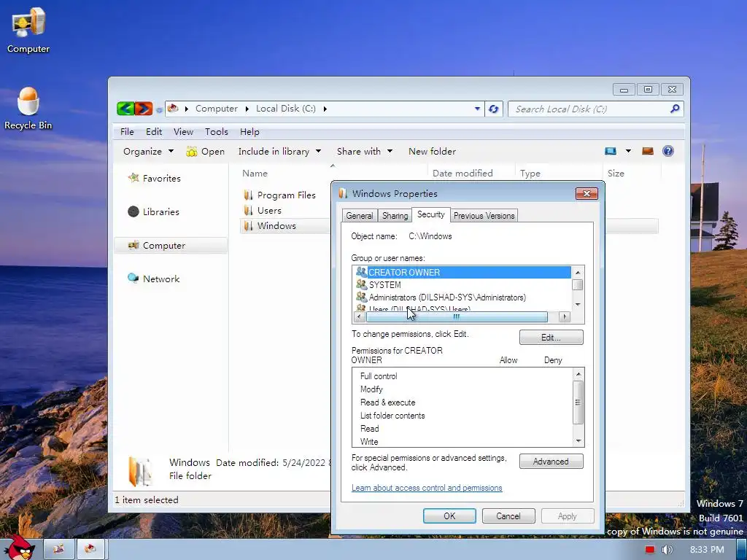Screen dimensions: 747x560
Task: Open the Tools menu
Action: tap(216, 131)
